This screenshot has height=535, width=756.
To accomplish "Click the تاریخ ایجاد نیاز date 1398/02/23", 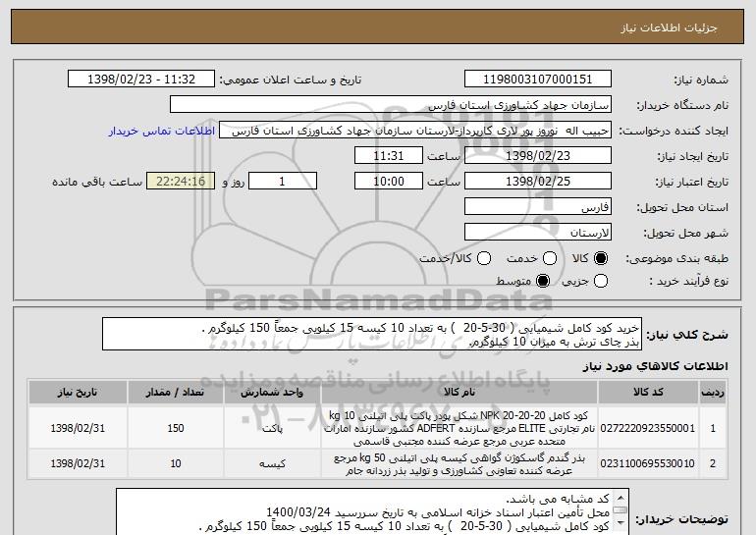I will click(538, 156).
